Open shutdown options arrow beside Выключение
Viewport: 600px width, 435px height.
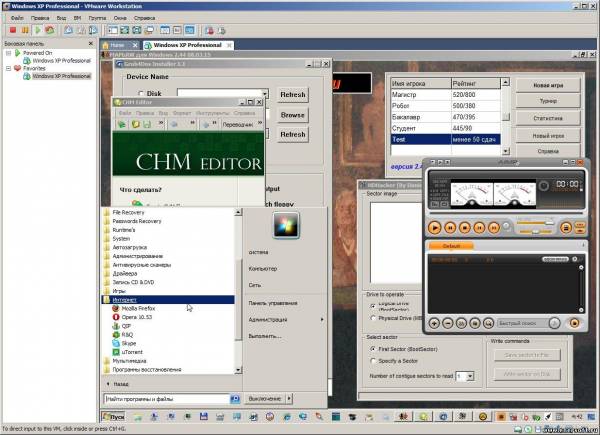coord(289,399)
